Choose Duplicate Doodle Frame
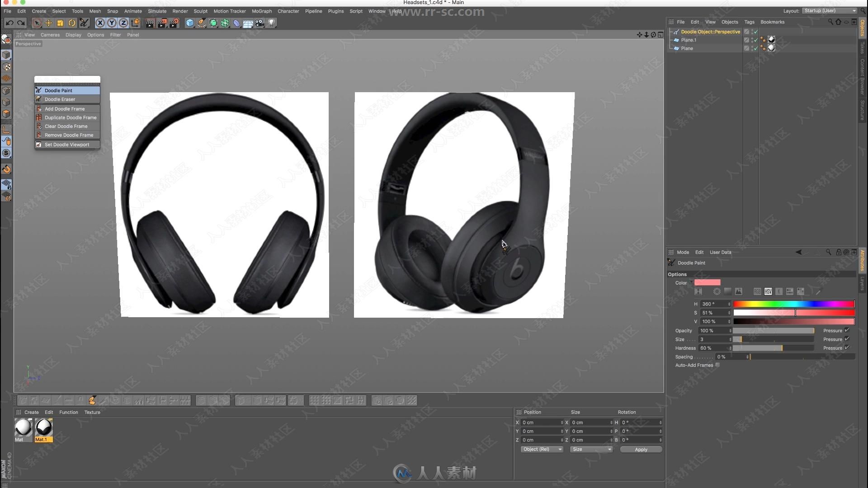Screen dimensions: 868x488 (67, 117)
